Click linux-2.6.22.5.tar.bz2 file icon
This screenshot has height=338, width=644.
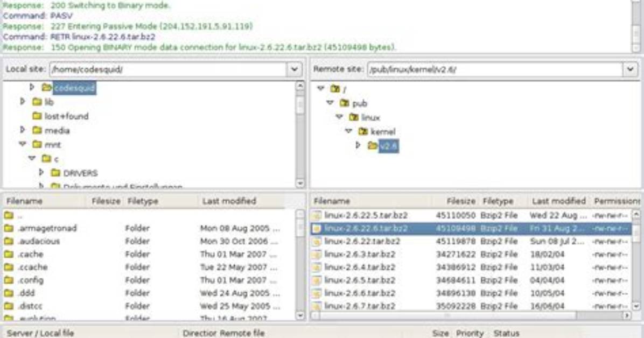coord(316,215)
